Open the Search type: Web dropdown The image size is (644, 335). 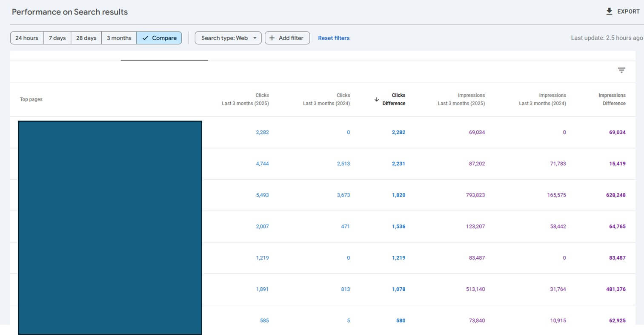pyautogui.click(x=228, y=38)
